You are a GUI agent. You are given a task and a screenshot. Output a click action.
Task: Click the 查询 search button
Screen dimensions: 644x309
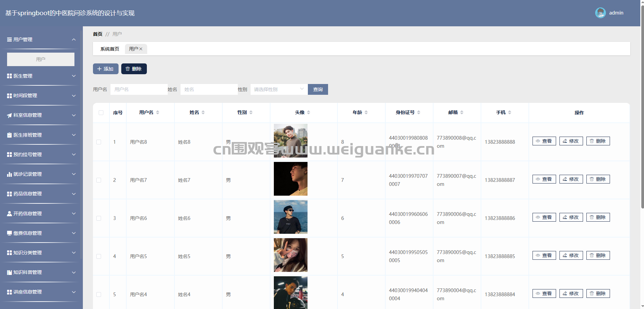click(x=318, y=89)
